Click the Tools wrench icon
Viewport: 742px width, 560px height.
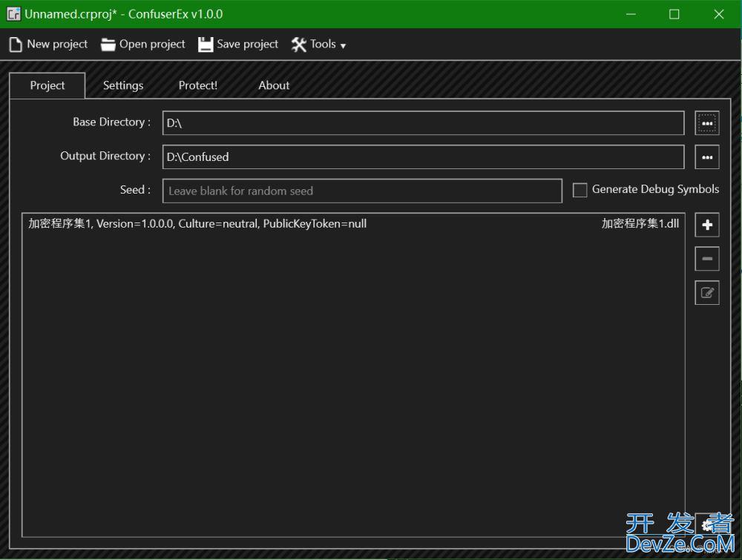click(298, 45)
